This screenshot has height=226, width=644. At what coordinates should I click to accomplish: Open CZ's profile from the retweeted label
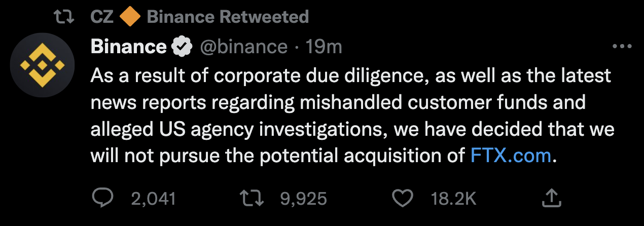(x=102, y=17)
